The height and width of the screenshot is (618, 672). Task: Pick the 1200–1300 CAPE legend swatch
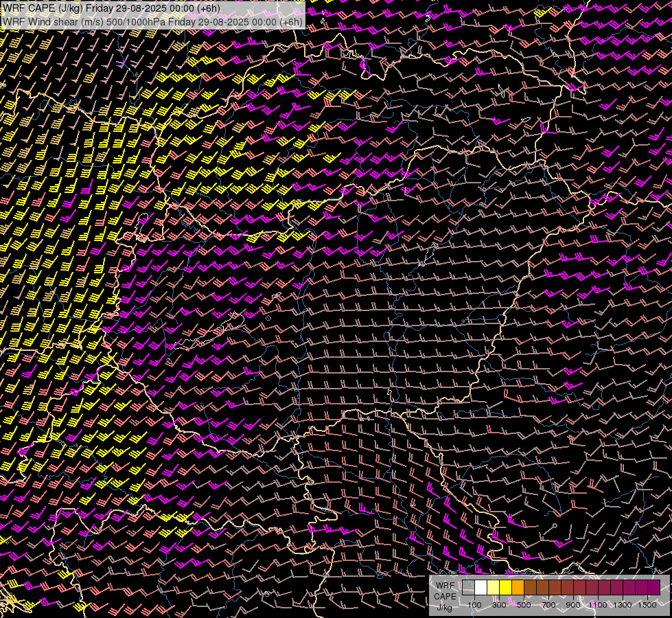tap(616, 587)
